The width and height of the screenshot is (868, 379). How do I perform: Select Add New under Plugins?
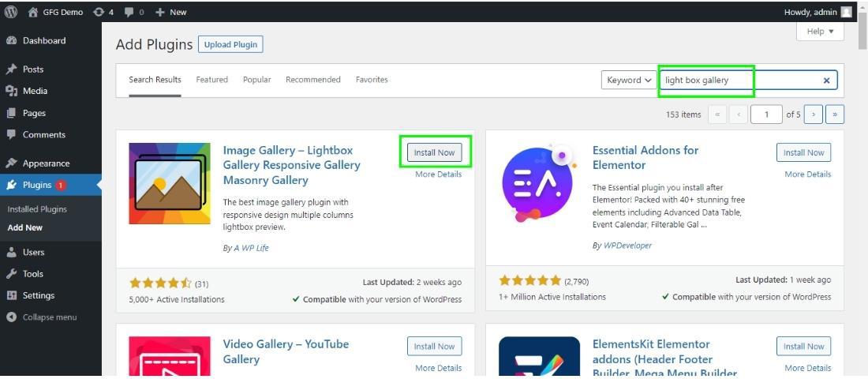(x=25, y=227)
